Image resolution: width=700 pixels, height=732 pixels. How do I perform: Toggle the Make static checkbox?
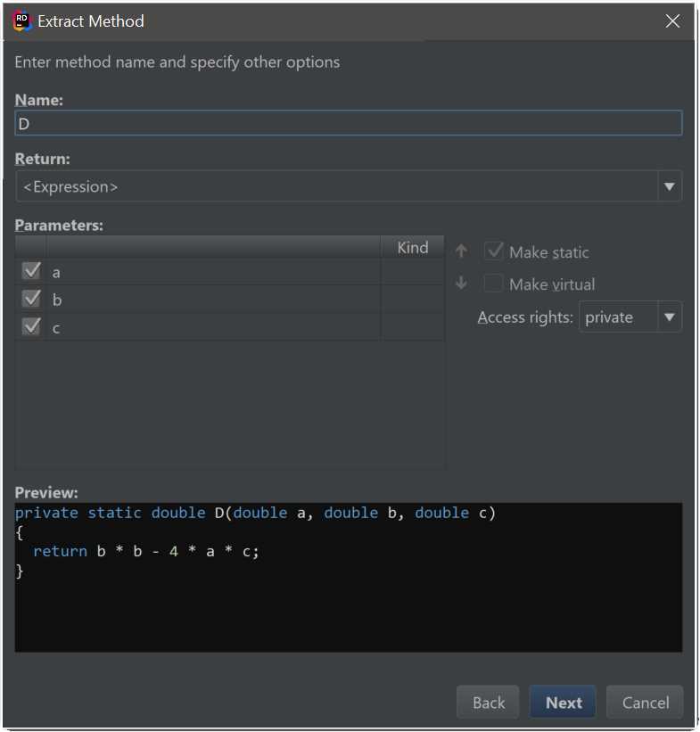point(493,251)
